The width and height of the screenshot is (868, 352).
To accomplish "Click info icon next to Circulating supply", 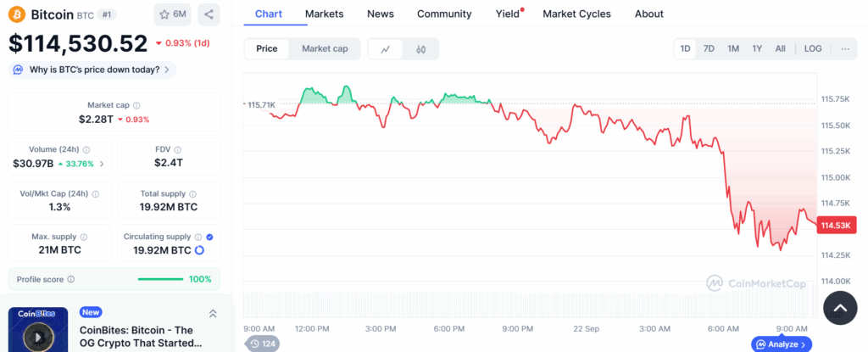I will (x=198, y=237).
